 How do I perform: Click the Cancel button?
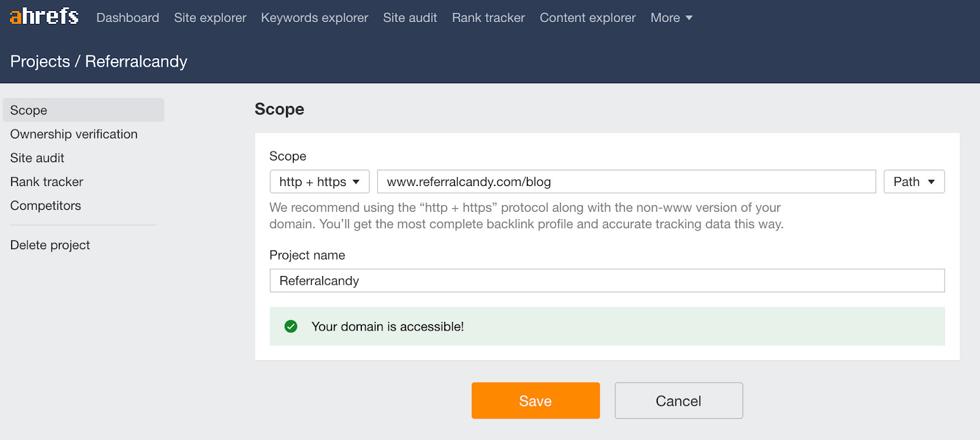(x=678, y=401)
